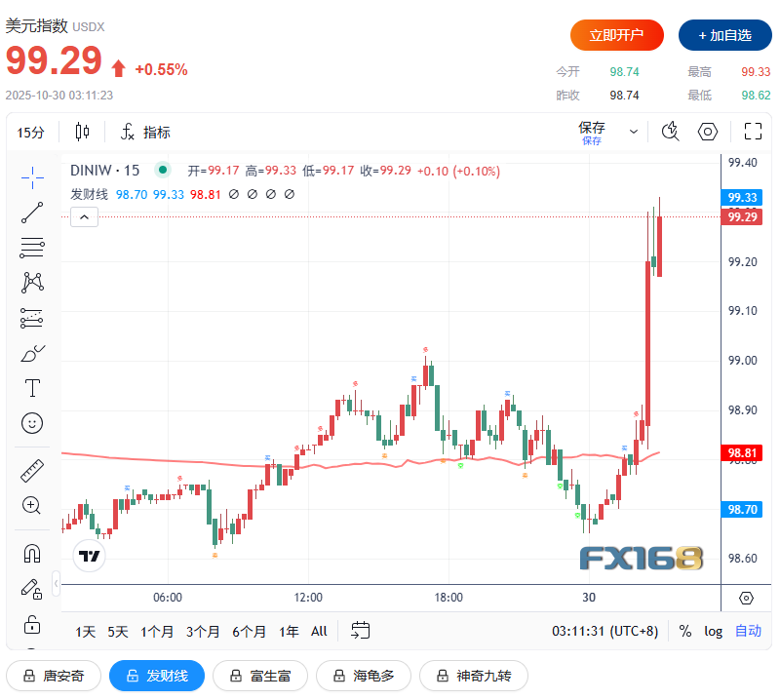Viewport: 780px width, 700px height.
Task: Click the green market status dot
Action: [162, 171]
